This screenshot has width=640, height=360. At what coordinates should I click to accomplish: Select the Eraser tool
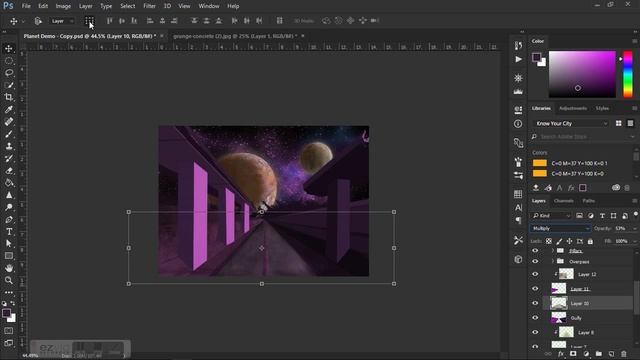[9, 171]
